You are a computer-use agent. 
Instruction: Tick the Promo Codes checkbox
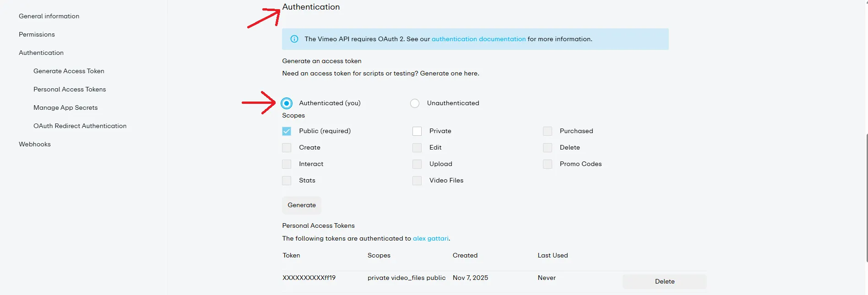point(548,164)
